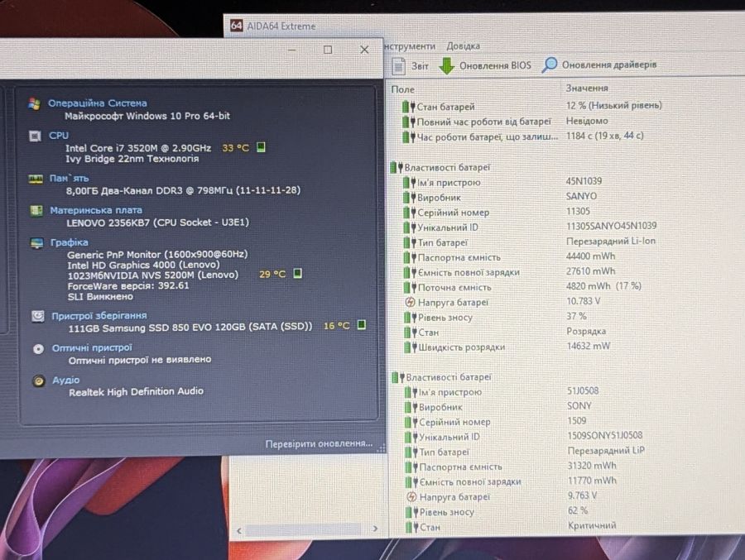Image resolution: width=745 pixels, height=560 pixels.
Task: Select the Рівень зносу row with 37 %
Action: click(496, 317)
